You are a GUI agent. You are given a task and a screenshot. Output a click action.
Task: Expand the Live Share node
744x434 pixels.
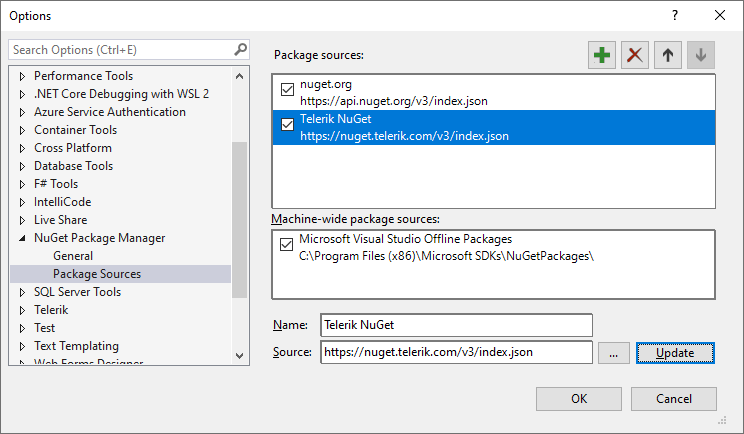(x=22, y=220)
